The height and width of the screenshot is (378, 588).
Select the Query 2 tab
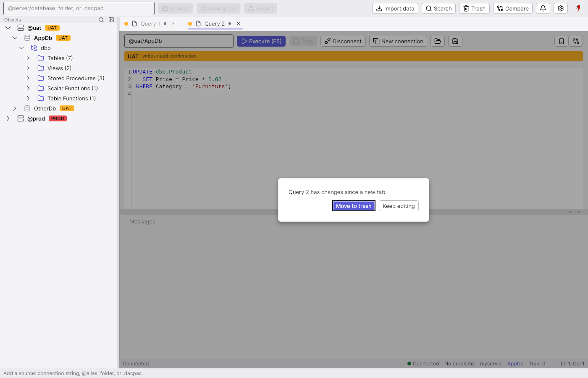pos(214,24)
